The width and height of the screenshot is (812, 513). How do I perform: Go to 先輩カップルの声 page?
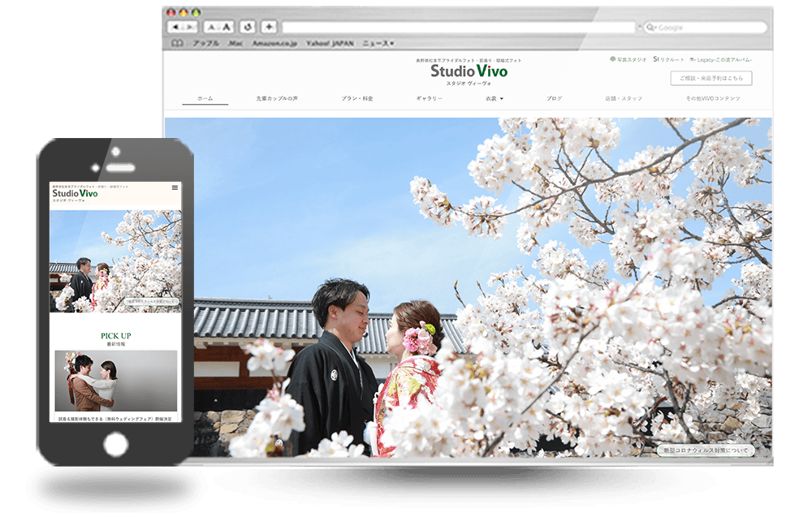pyautogui.click(x=276, y=98)
